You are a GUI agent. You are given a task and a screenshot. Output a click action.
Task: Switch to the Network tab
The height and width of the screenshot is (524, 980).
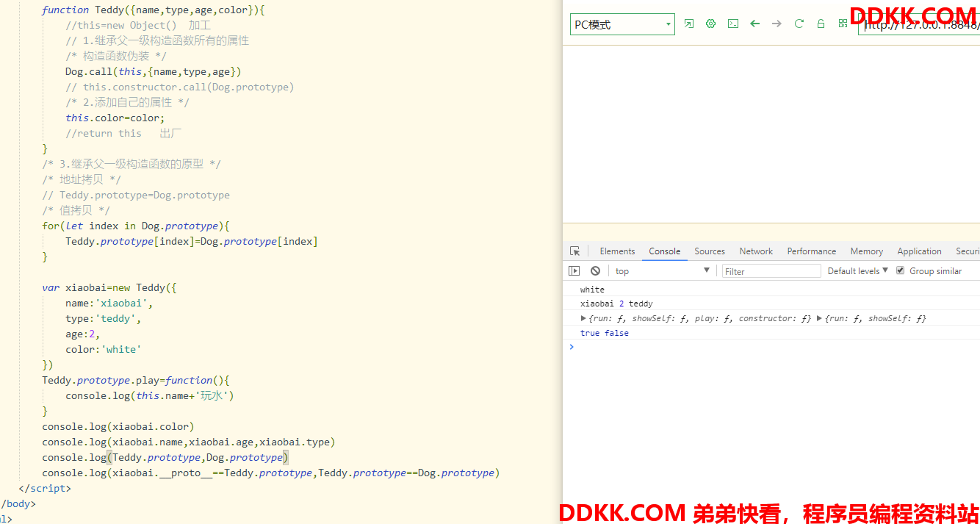click(756, 251)
